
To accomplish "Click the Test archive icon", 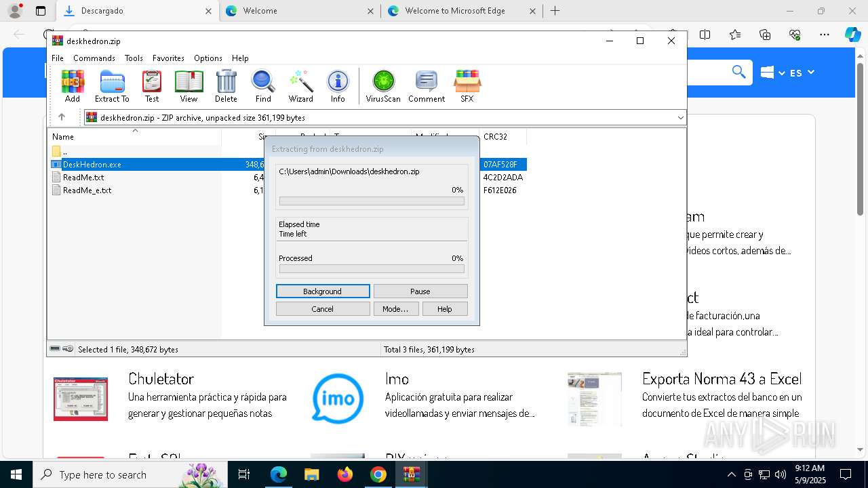I will pyautogui.click(x=152, y=86).
